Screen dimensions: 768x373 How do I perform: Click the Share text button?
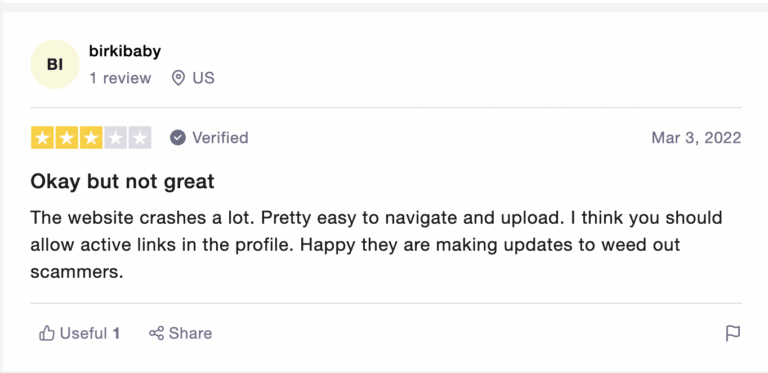(191, 333)
